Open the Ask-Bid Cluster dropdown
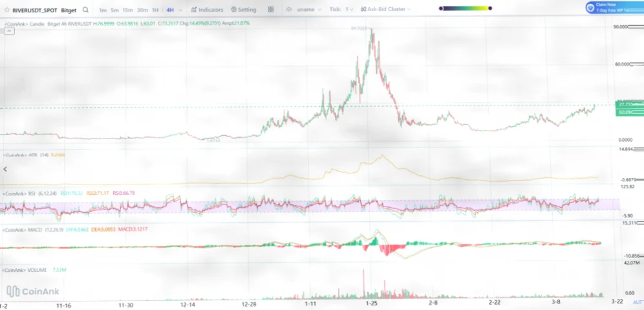 [x=385, y=9]
